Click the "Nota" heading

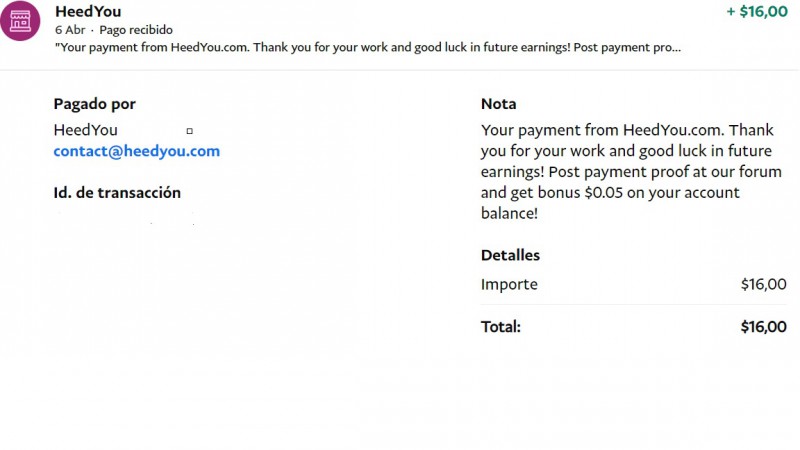[x=498, y=104]
